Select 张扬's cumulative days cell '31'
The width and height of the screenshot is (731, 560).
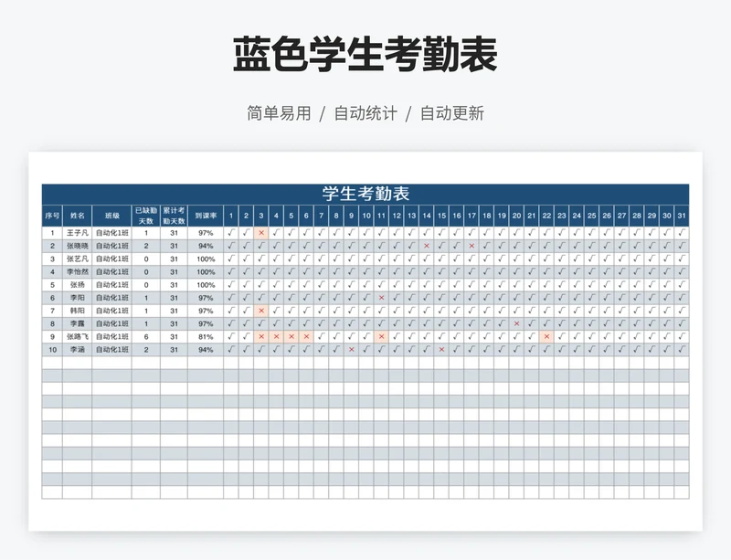click(174, 285)
